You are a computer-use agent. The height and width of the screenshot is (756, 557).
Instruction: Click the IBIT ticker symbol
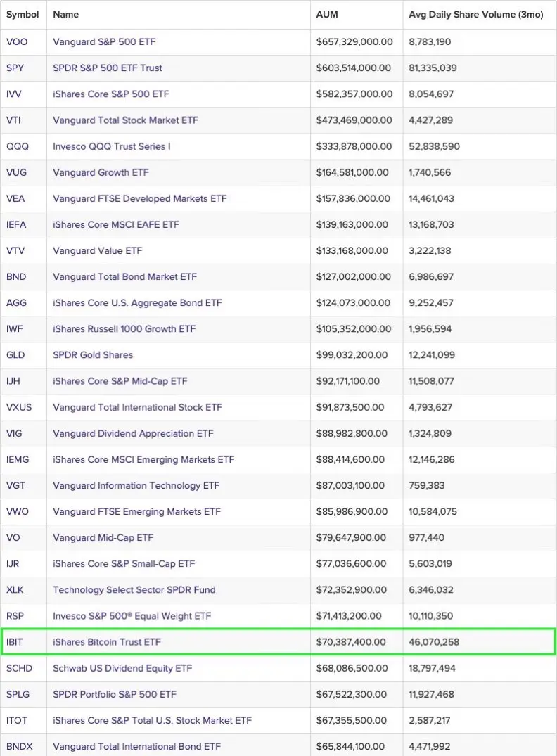pos(15,642)
